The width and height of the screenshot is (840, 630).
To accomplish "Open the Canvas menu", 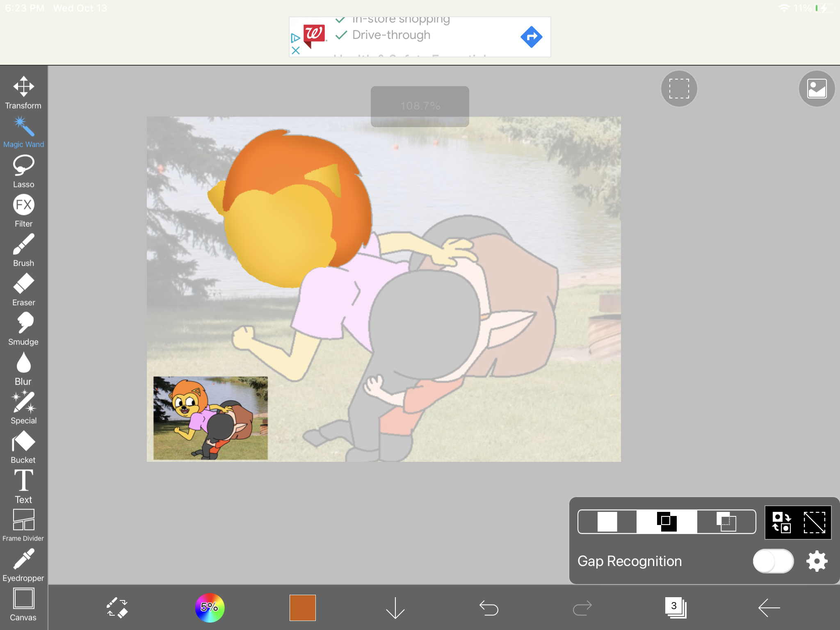I will (x=23, y=604).
